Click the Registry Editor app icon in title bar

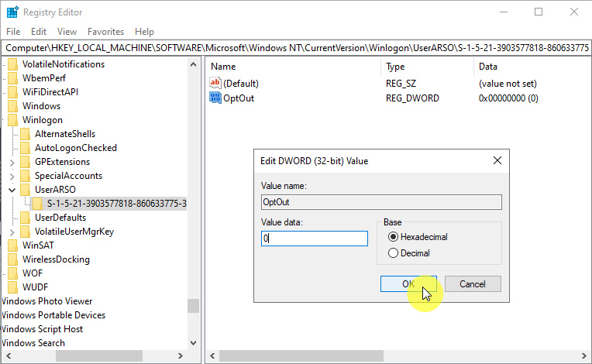[x=12, y=12]
